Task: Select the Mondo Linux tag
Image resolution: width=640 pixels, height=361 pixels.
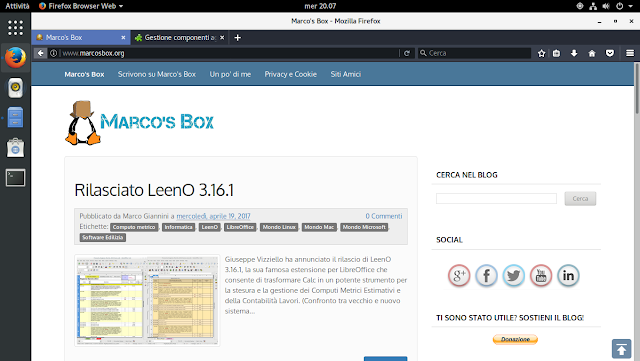Action: point(279,227)
